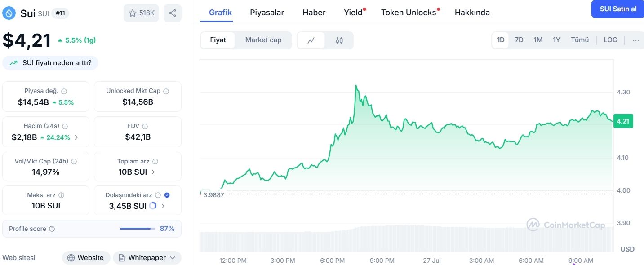The image size is (644, 265).
Task: Switch to line chart view icon
Action: [x=311, y=40]
